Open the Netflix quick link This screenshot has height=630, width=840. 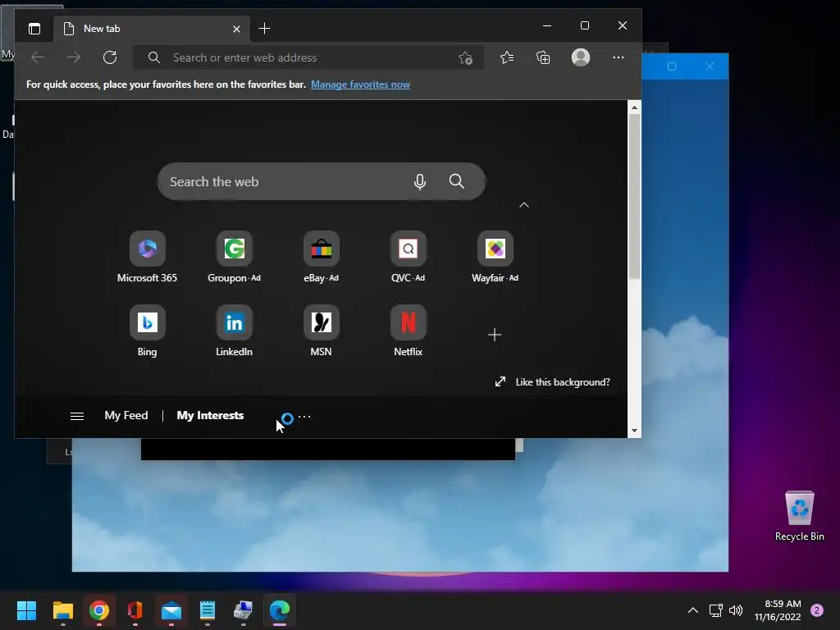pyautogui.click(x=409, y=331)
